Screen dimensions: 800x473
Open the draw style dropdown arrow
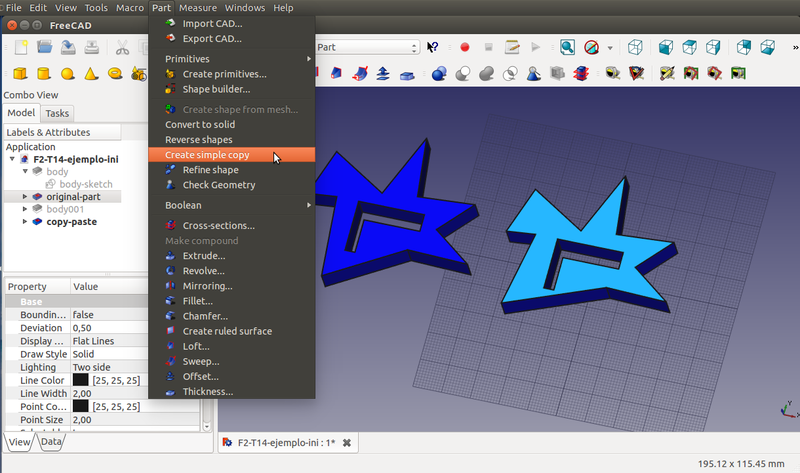(609, 47)
